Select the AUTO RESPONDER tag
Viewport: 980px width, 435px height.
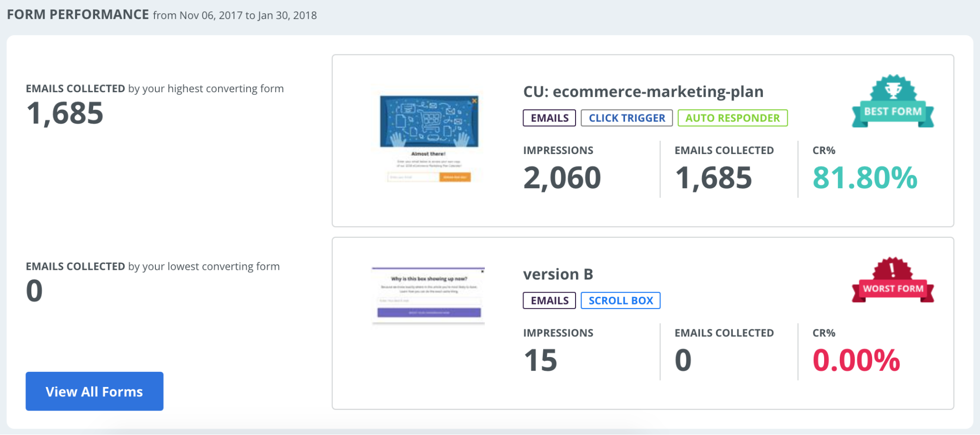coord(732,118)
